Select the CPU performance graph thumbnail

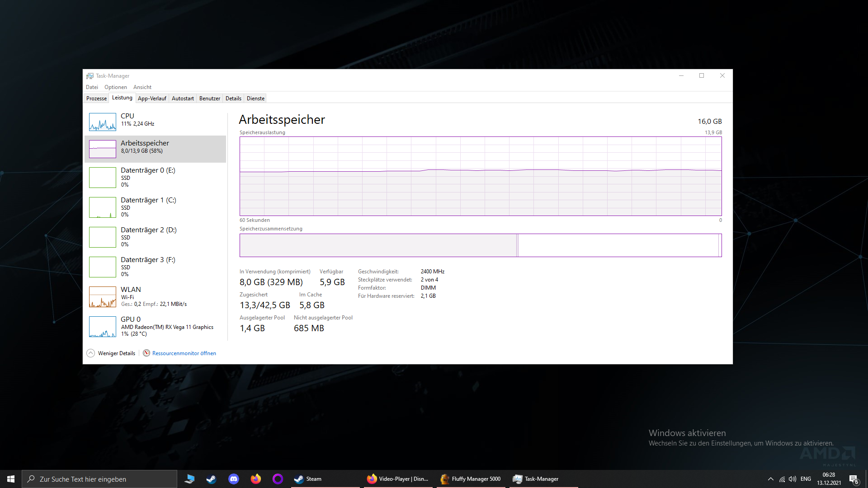[x=103, y=122]
